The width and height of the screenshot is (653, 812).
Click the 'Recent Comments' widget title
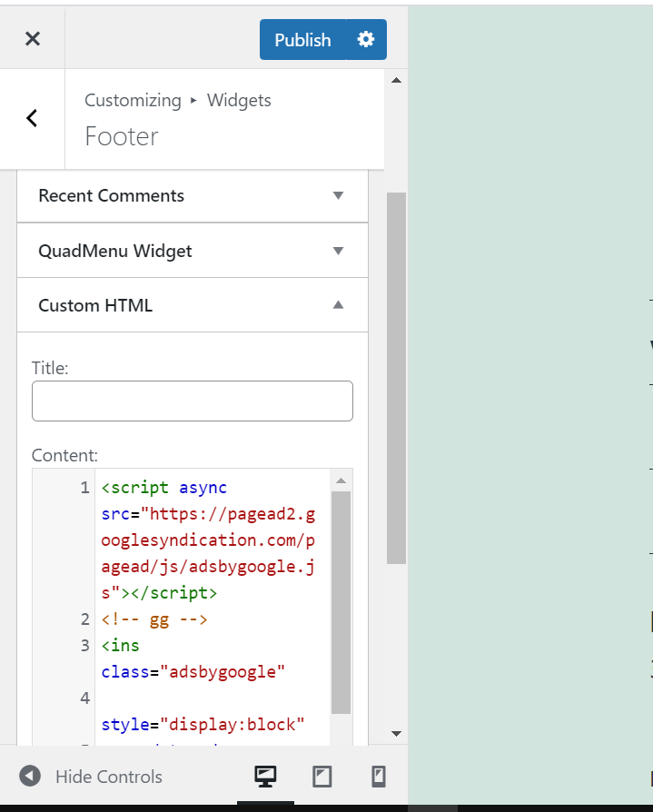click(112, 196)
